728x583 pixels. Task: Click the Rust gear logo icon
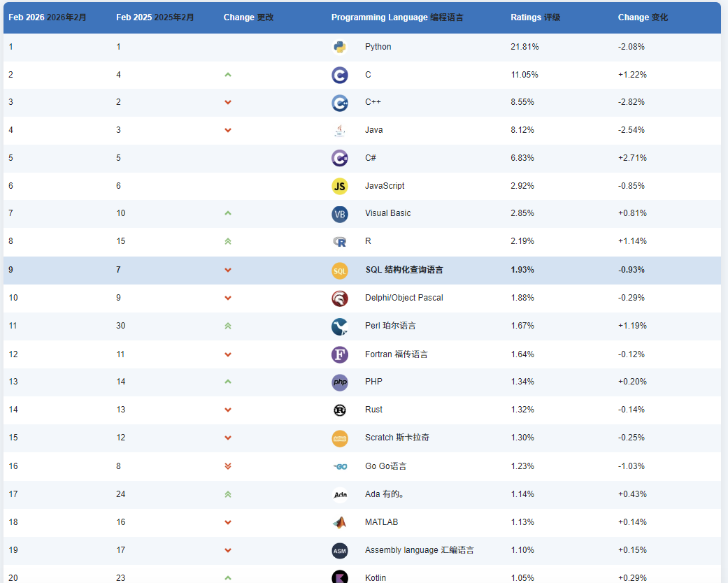(x=340, y=410)
